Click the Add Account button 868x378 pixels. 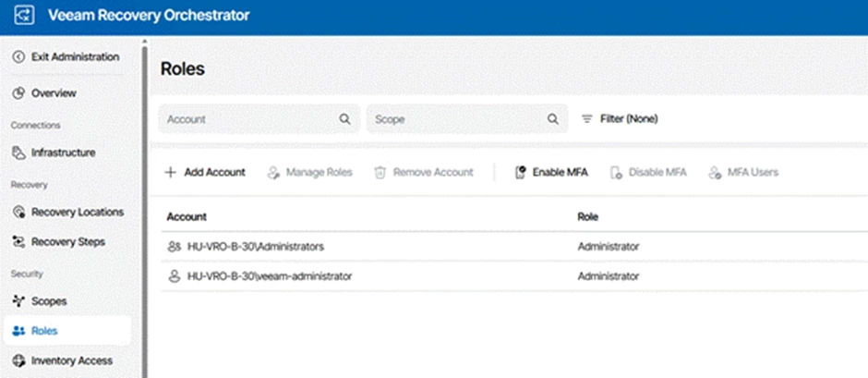(205, 173)
